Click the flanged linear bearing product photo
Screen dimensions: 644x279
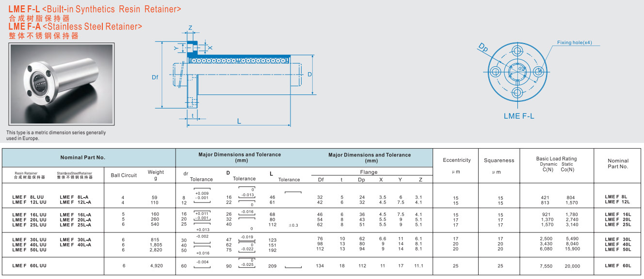(62, 85)
